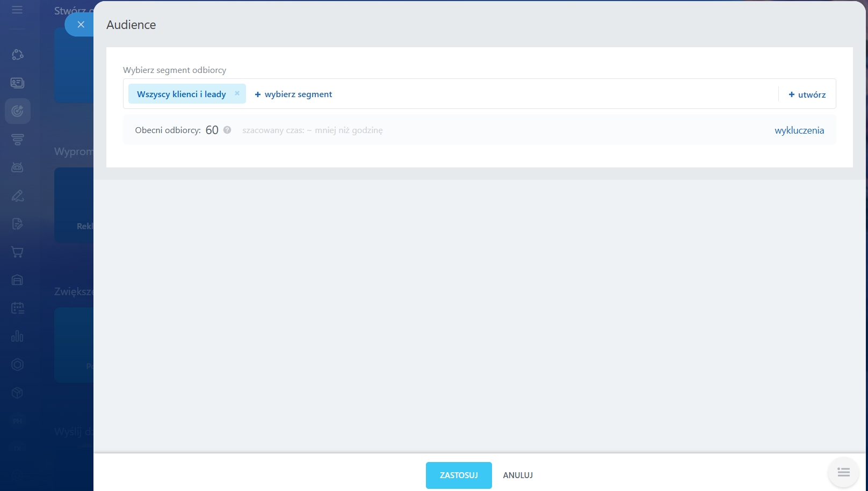Viewport: 868px width, 491px height.
Task: Open the hamburger menu in sidebar
Action: (17, 10)
